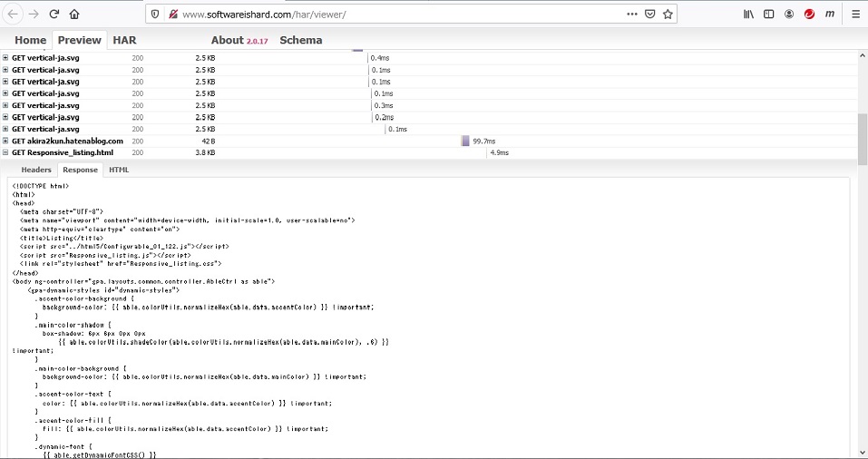Image resolution: width=868 pixels, height=459 pixels.
Task: View the insecure connection site info
Action: tap(172, 15)
